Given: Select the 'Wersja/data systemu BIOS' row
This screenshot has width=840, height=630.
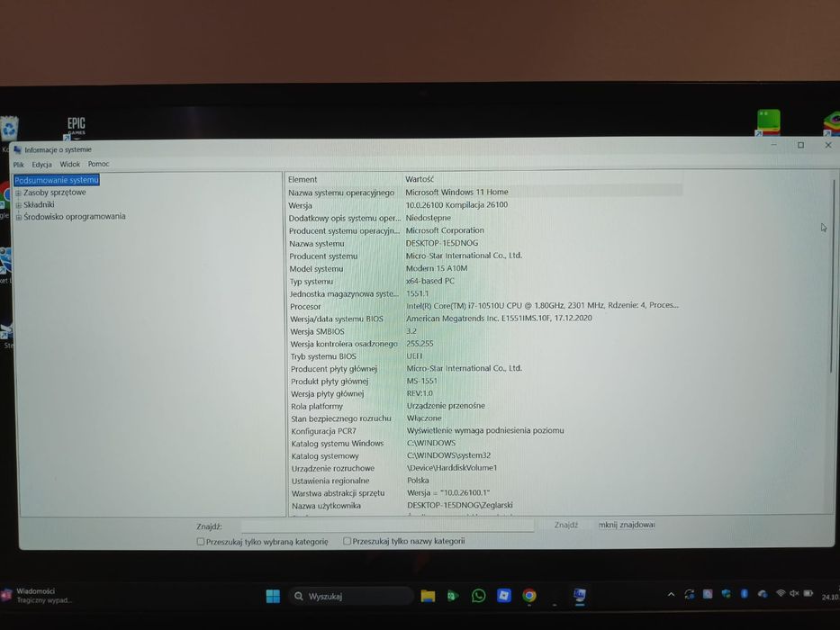Looking at the screenshot, I should (484, 319).
